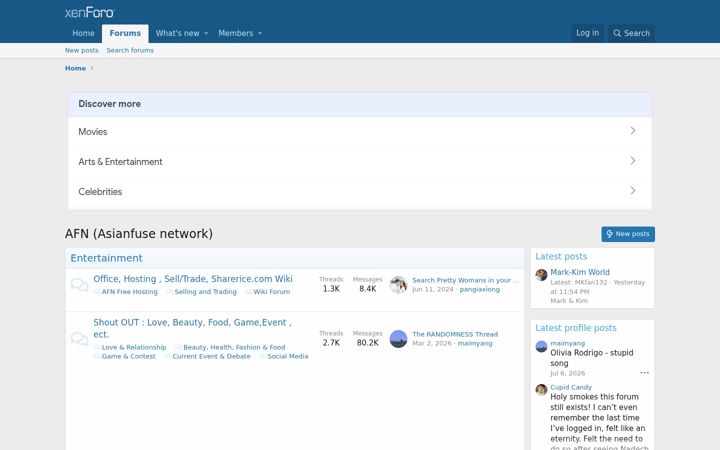
Task: Expand the What's new dropdown arrow
Action: (x=206, y=33)
